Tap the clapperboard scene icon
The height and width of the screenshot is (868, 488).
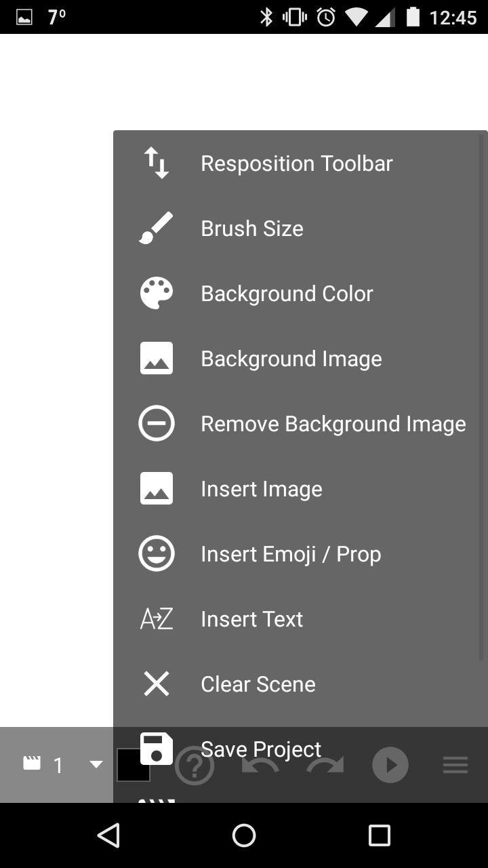tap(32, 764)
